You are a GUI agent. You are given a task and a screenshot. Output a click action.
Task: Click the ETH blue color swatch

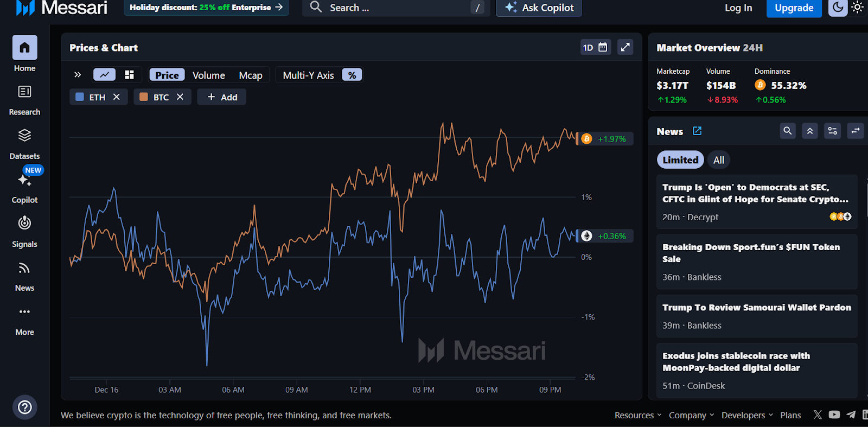[x=80, y=97]
